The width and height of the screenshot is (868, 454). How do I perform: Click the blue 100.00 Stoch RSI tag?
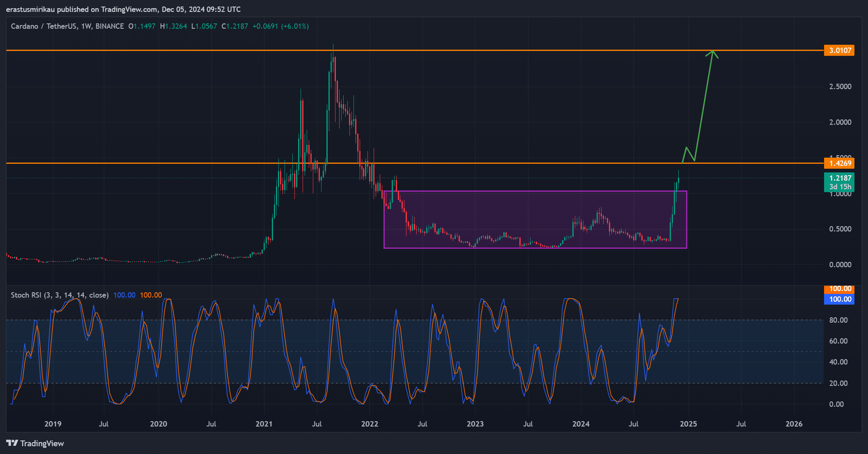coord(839,299)
